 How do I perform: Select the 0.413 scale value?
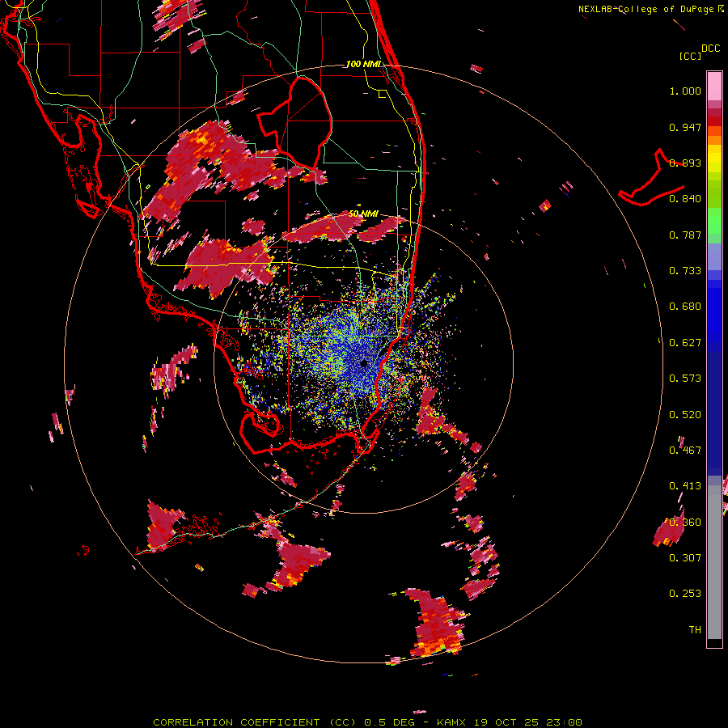pos(685,486)
